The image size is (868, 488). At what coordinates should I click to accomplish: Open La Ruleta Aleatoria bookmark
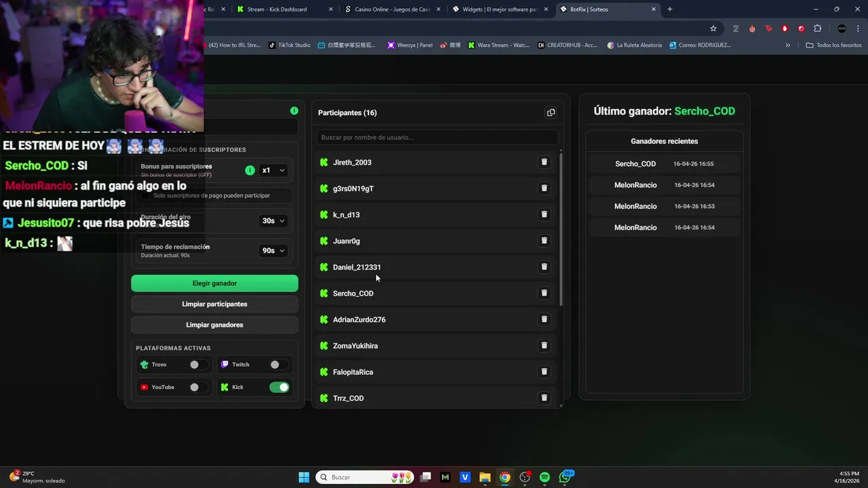click(635, 45)
